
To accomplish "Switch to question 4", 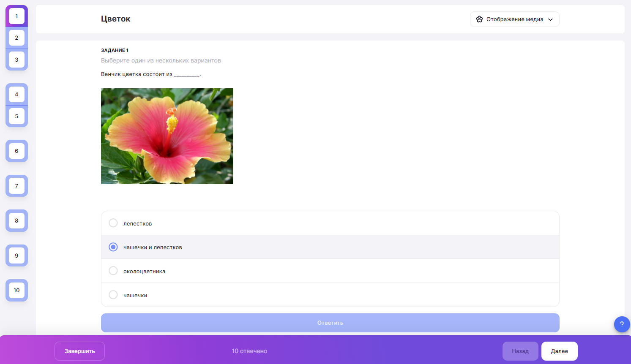I will (16, 94).
